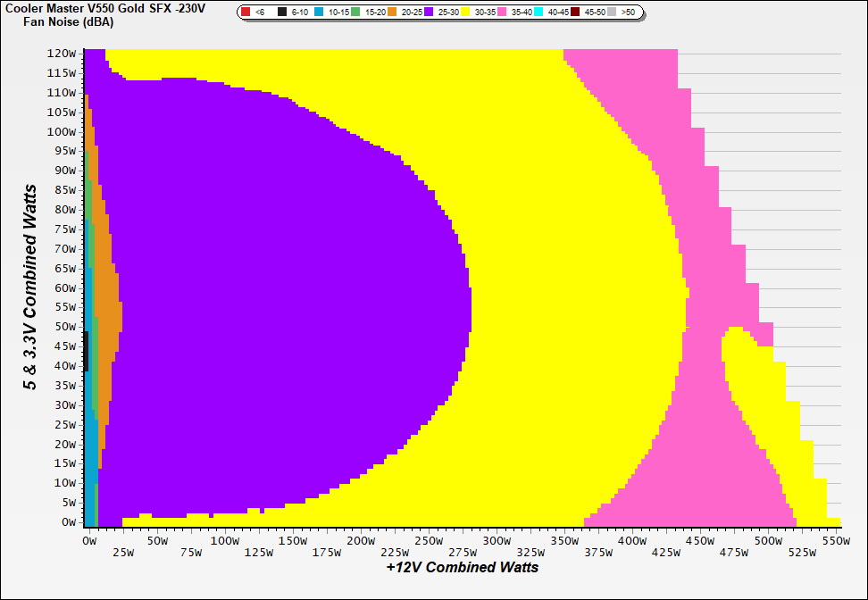Click the +12V Combined Watts axis title
Screen dimensions: 868x600
pyautogui.click(x=462, y=567)
